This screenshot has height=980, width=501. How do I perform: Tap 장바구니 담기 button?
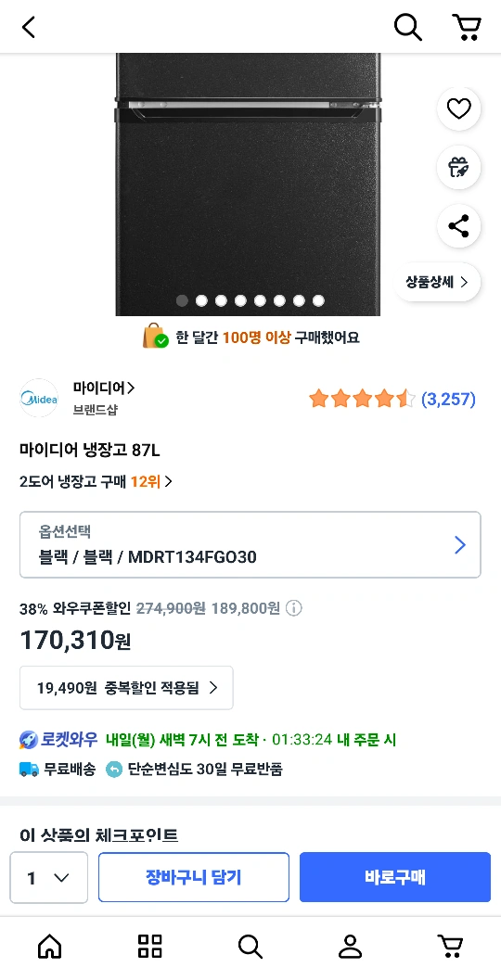coord(194,877)
